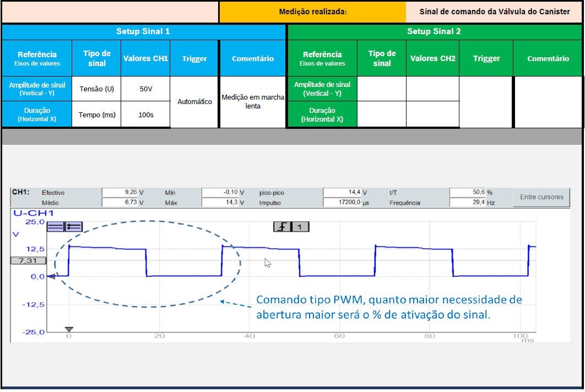Viewport: 585px width, 392px height.
Task: Click the zero-level marker triangle on Y axis
Action: click(x=51, y=277)
